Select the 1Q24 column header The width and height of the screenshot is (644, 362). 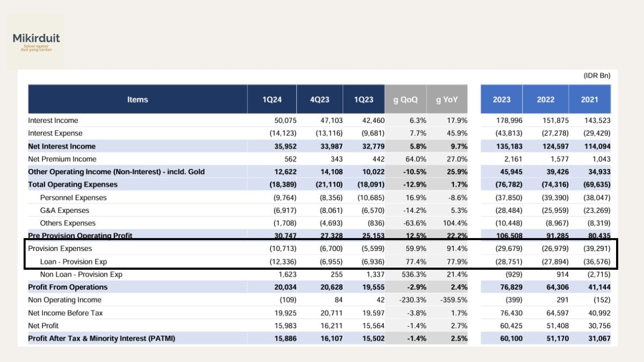pos(272,99)
